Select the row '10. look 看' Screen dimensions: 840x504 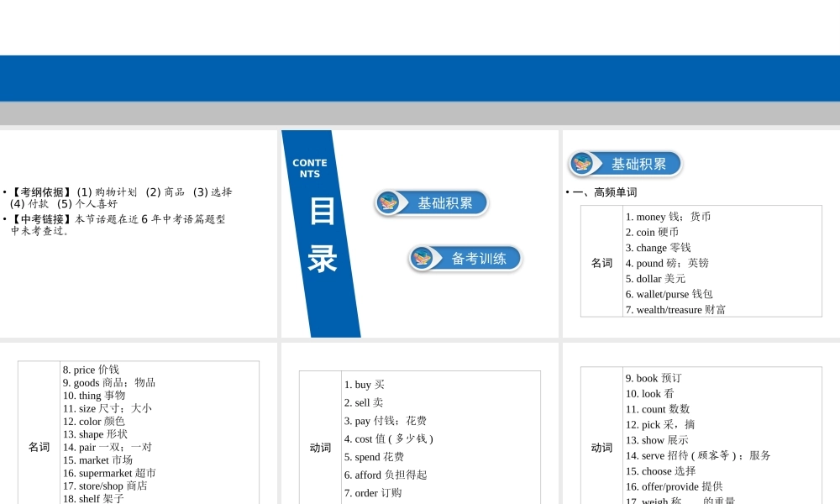(650, 394)
